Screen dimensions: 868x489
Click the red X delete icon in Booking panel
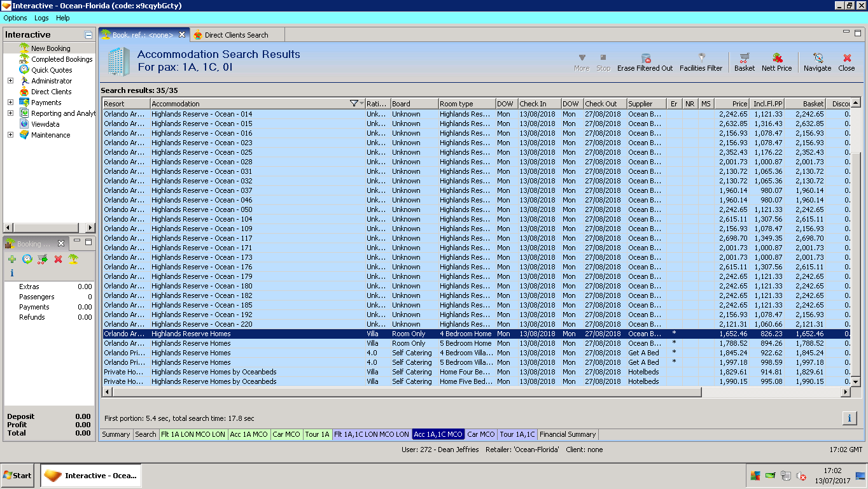pyautogui.click(x=58, y=259)
